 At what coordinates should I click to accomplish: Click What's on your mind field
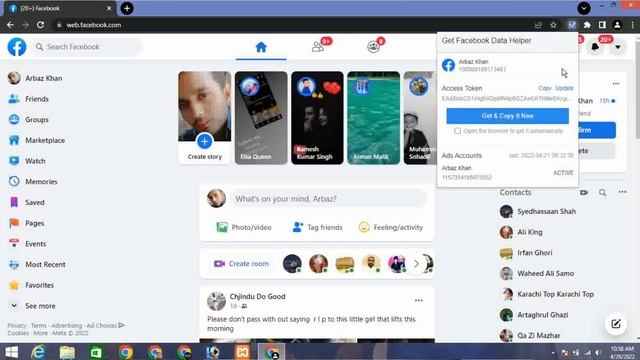click(x=328, y=199)
